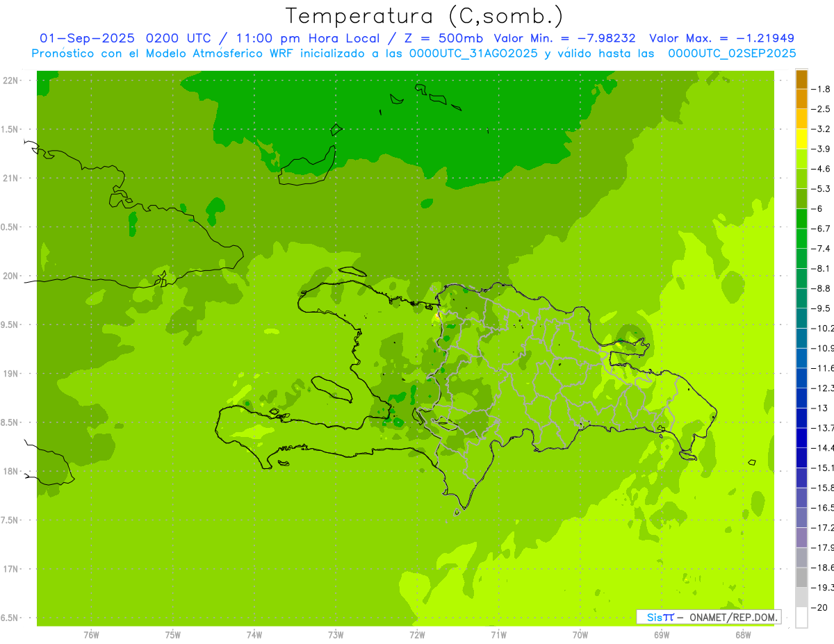Click the '21N' latitude label
Image resolution: width=834 pixels, height=644 pixels.
coord(10,179)
